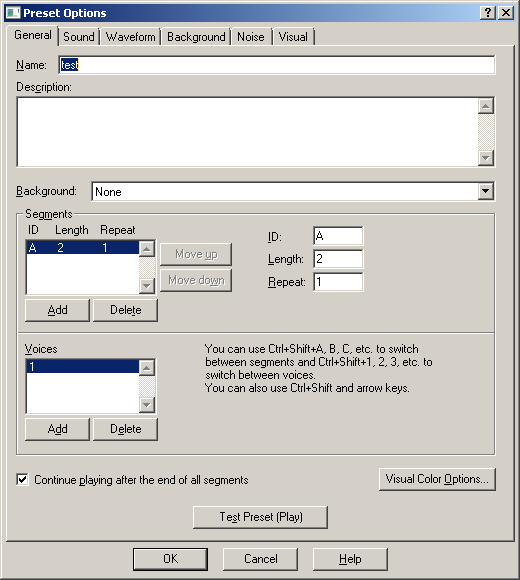The width and height of the screenshot is (520, 580).
Task: Expand the Background dropdown showing None
Action: tap(486, 191)
